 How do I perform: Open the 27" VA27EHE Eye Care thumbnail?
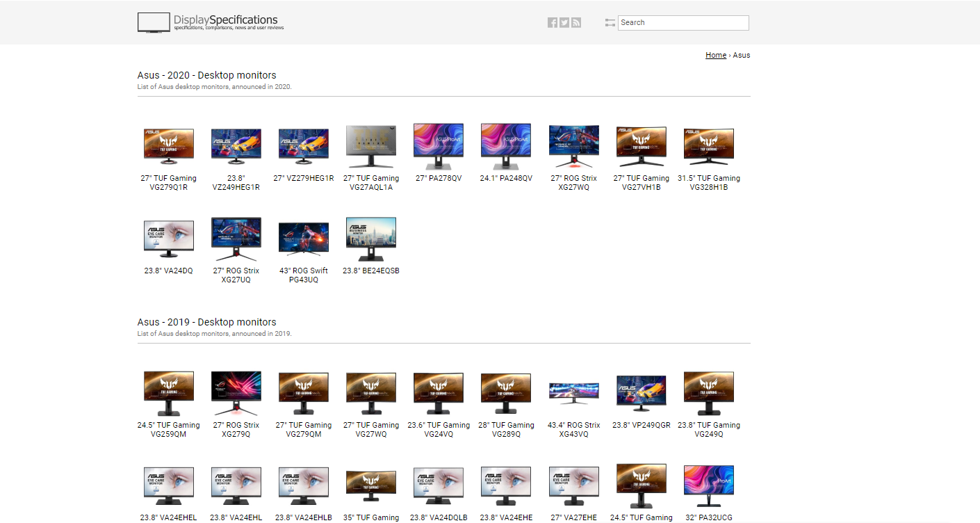(573, 485)
